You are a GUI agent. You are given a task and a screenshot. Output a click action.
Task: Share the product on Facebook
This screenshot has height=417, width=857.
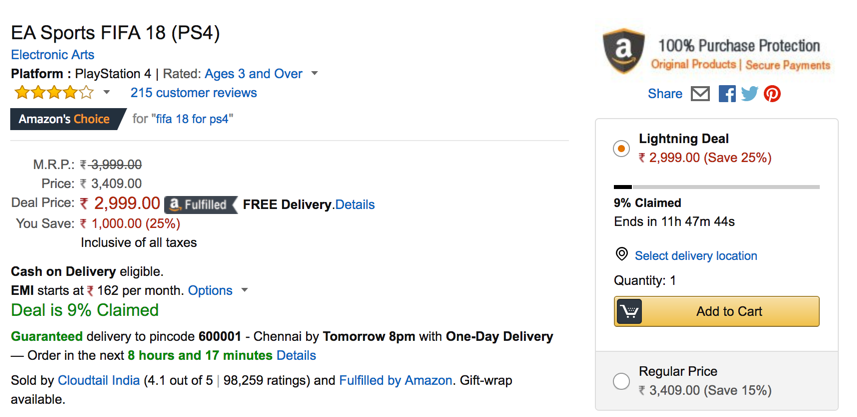coord(727,94)
